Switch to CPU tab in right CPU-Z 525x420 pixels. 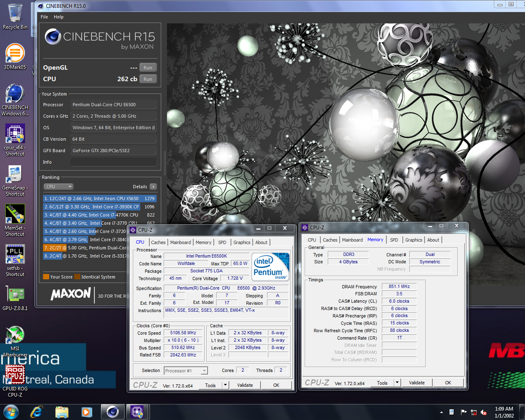click(x=312, y=240)
